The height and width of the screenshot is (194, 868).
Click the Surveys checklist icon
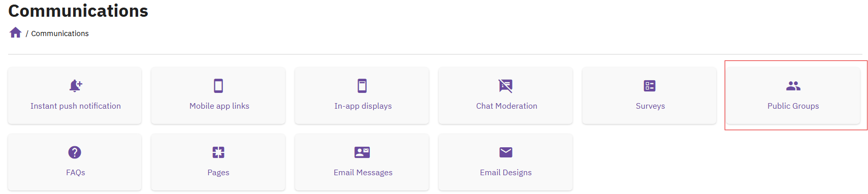650,86
